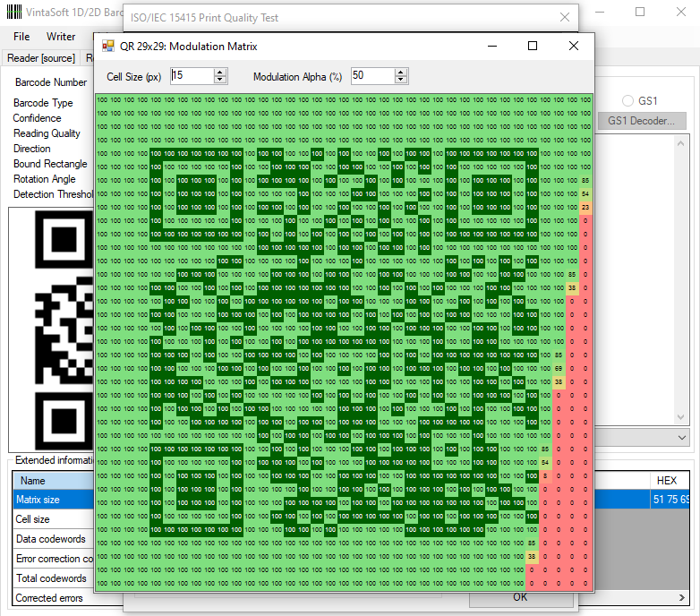Expand the dropdown below the results list
The width and height of the screenshot is (700, 616).
682,438
